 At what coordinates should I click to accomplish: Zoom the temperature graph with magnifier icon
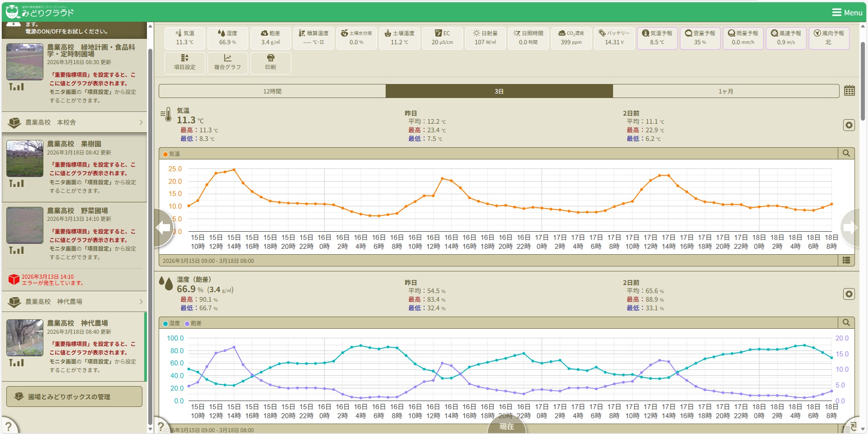[846, 154]
